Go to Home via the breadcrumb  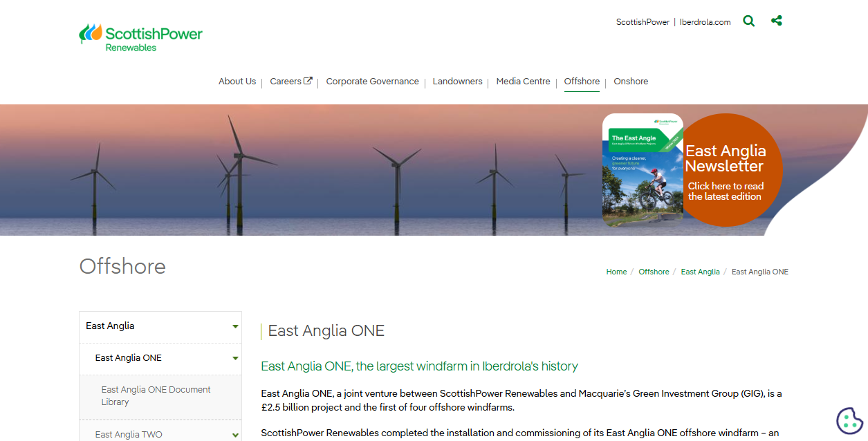tap(616, 272)
